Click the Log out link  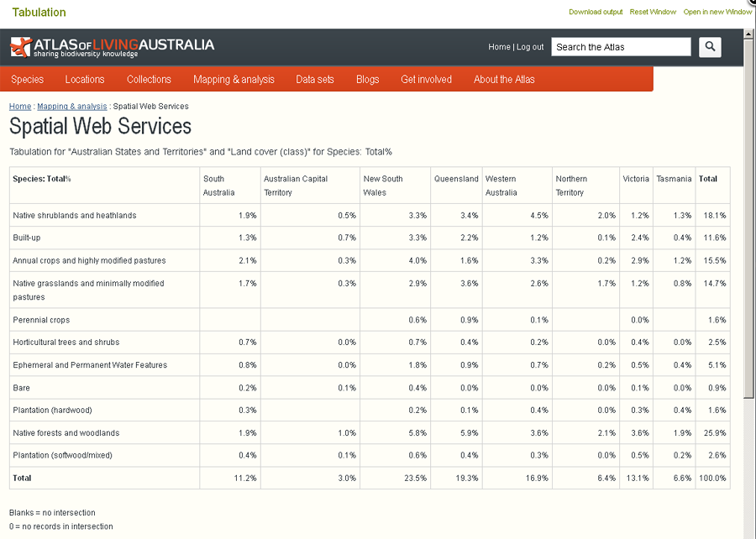click(x=530, y=47)
